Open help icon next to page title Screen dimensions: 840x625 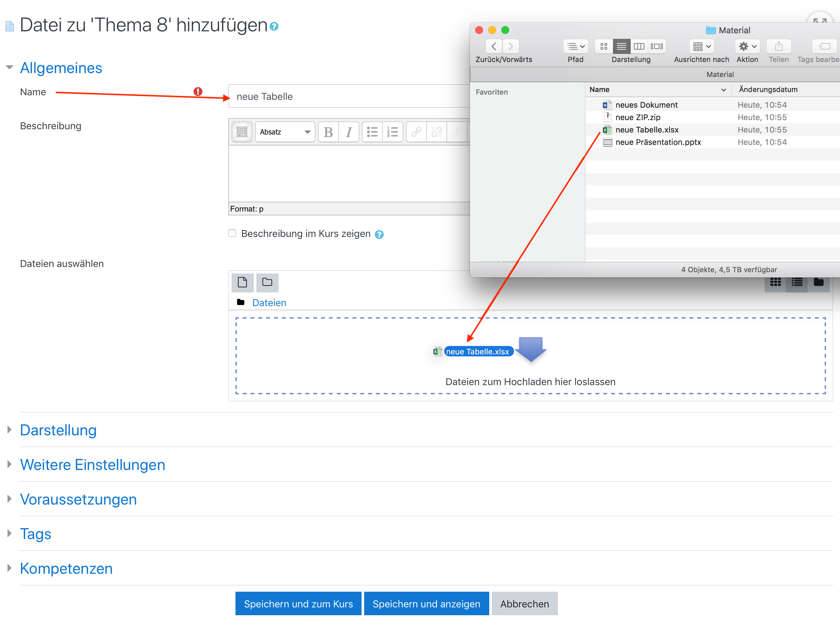(274, 26)
